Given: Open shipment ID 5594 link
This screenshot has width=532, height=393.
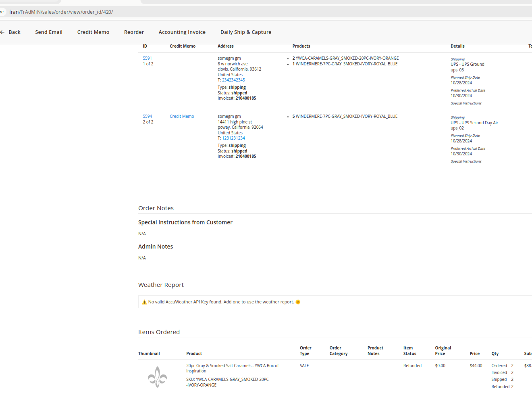Looking at the screenshot, I should (x=147, y=117).
